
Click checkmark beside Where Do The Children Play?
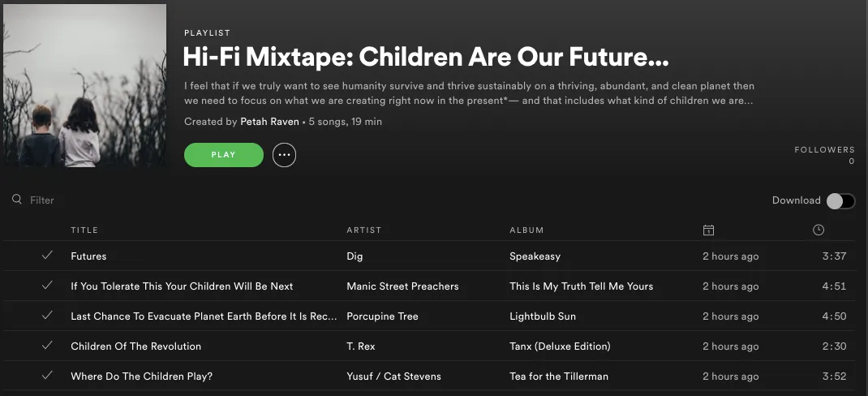click(x=47, y=377)
